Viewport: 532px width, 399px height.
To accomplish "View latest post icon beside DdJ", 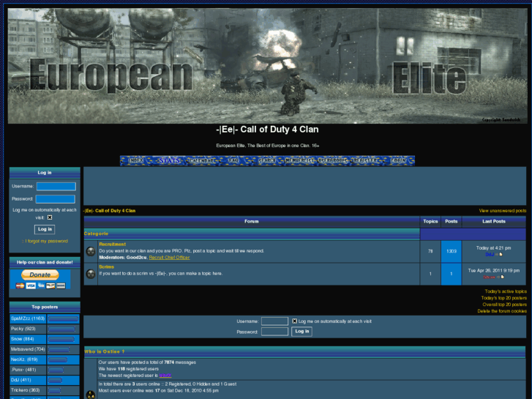I will (501, 254).
